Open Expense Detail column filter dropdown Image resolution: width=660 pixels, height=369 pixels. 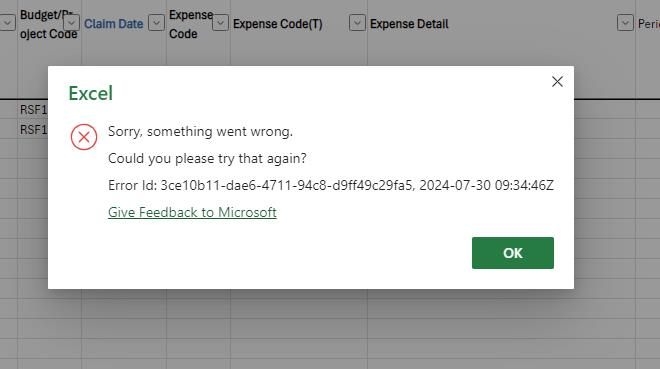click(625, 23)
